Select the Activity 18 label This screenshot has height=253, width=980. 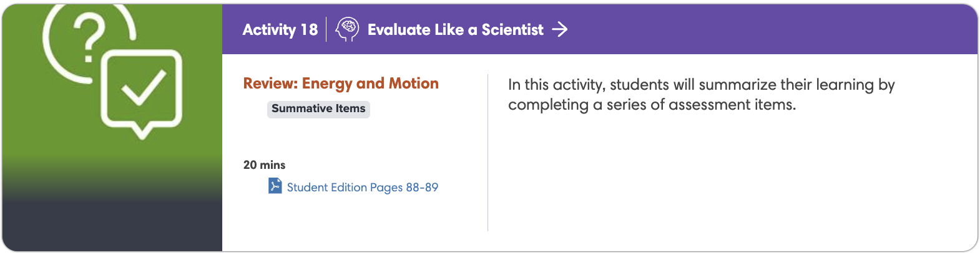click(x=280, y=29)
